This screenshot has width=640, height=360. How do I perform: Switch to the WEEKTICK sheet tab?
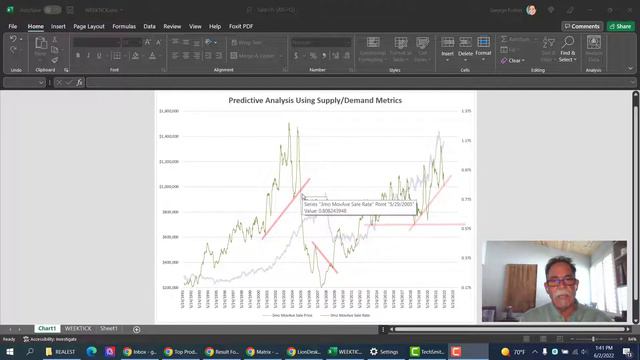(x=78, y=329)
